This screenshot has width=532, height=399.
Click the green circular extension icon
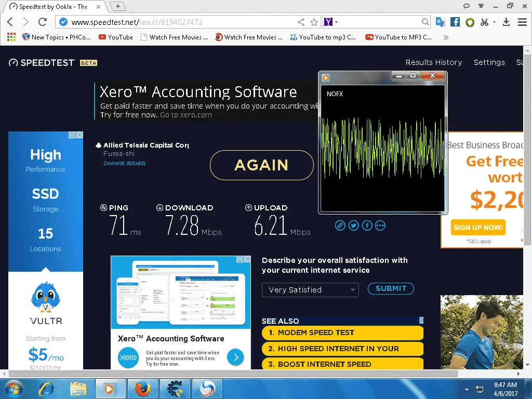(470, 22)
